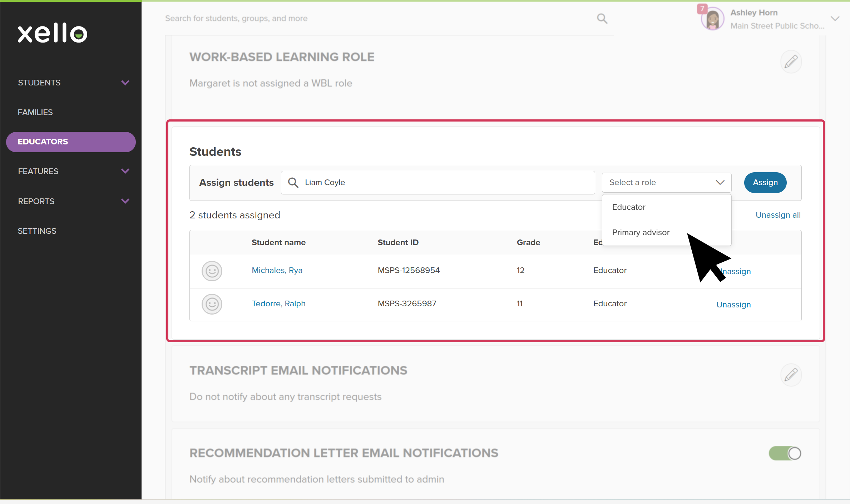Choose Educator from role list
Screen dimensions: 850x504
click(628, 207)
